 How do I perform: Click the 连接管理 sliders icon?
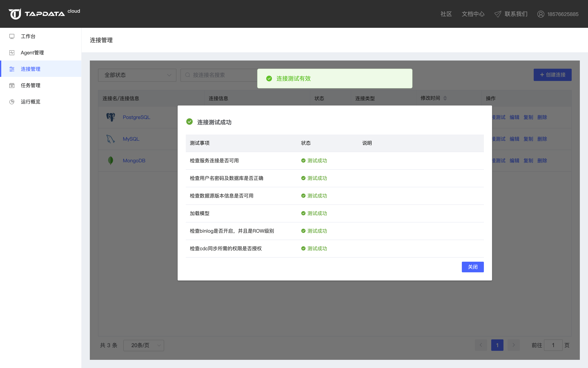(12, 69)
